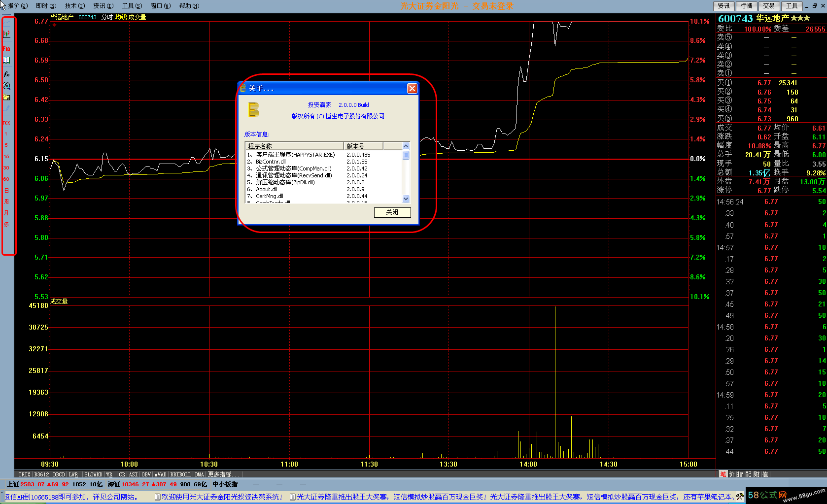Click the version list's up arrow in About dialog

pos(406,146)
